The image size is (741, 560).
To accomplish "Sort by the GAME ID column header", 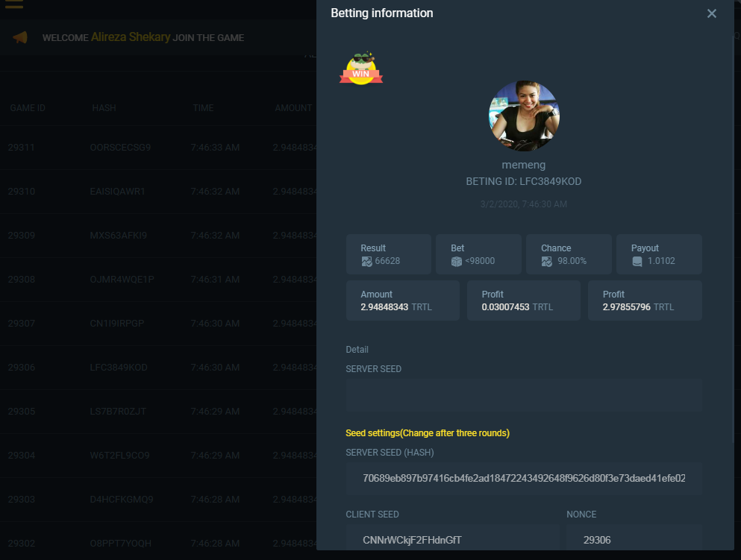I will 28,108.
